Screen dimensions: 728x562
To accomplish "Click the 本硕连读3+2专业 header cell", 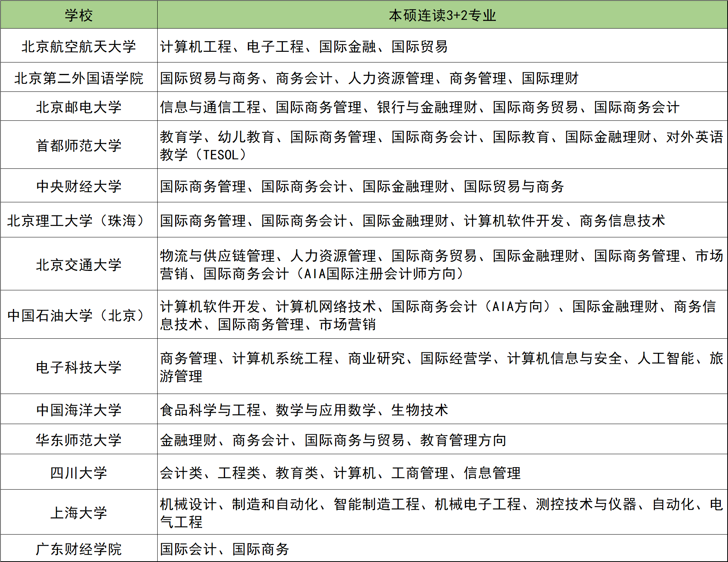I will pos(442,15).
